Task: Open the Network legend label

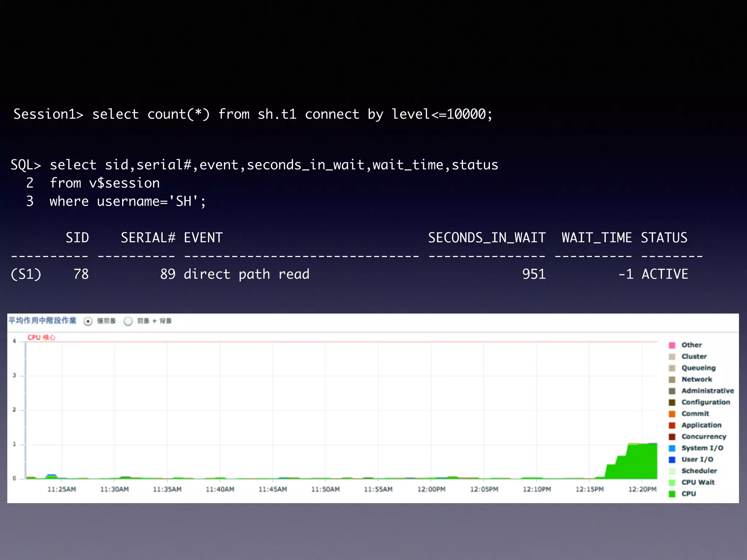Action: (697, 379)
